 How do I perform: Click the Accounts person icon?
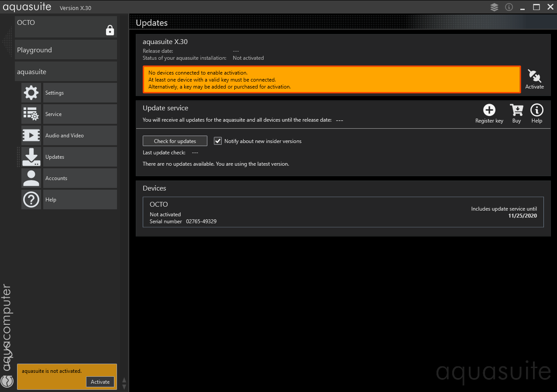pyautogui.click(x=31, y=178)
